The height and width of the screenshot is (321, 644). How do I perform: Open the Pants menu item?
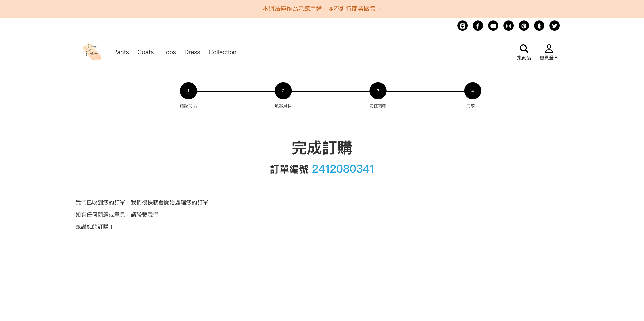[121, 52]
